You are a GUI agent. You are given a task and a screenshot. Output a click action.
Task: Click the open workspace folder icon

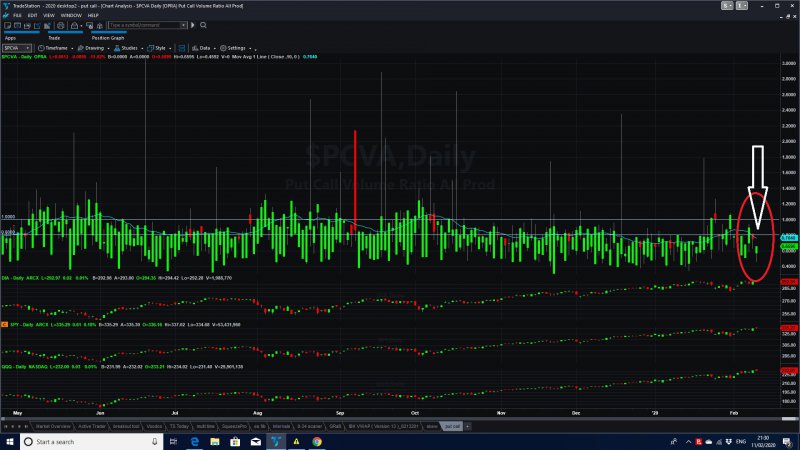coord(27,26)
